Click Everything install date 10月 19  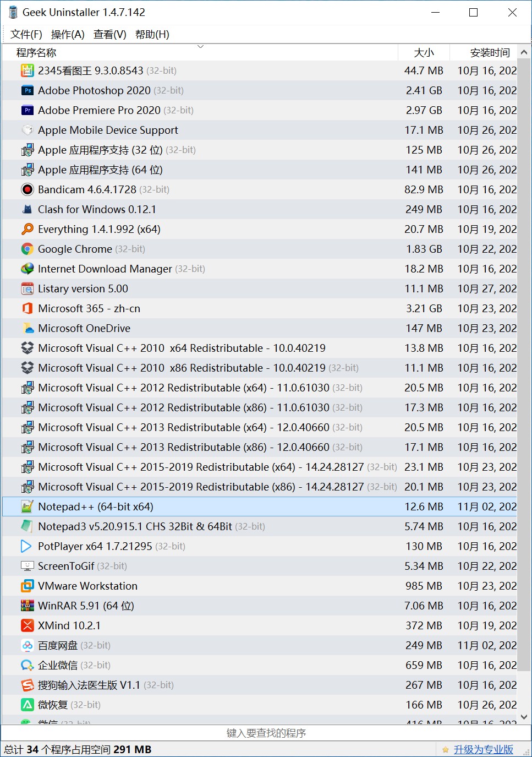tap(487, 229)
